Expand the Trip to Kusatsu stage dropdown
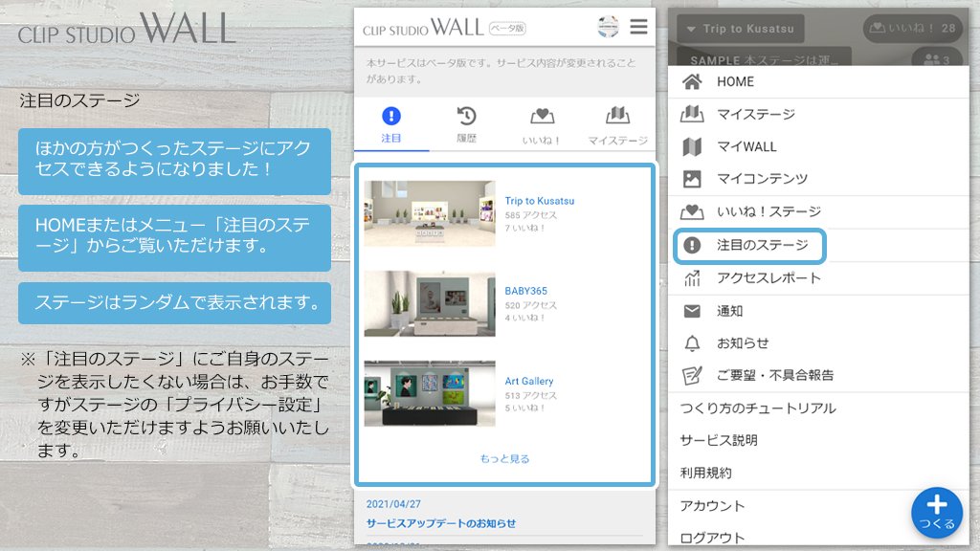This screenshot has width=980, height=551. point(741,29)
